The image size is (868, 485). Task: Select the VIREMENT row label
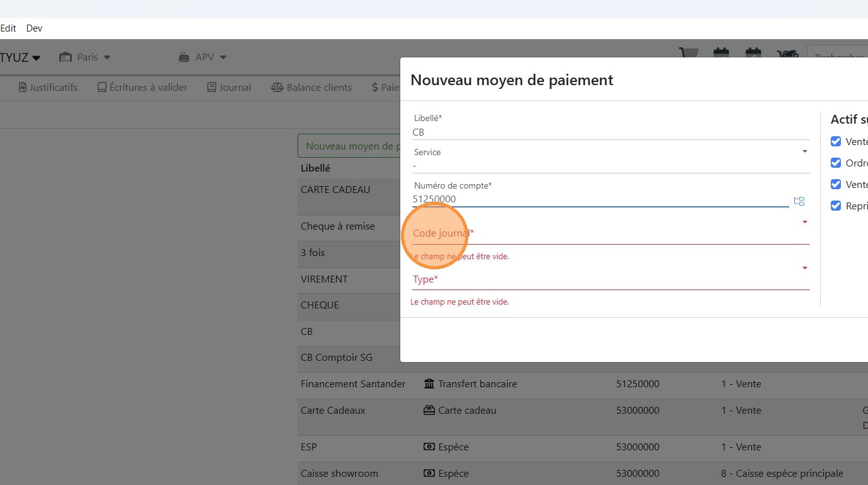(x=324, y=279)
